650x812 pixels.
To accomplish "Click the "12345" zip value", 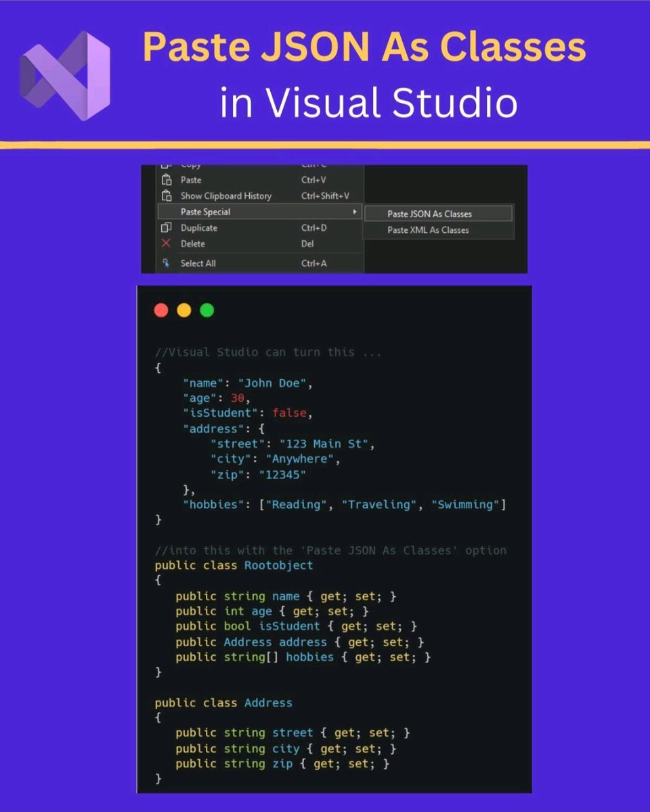I will (x=282, y=474).
